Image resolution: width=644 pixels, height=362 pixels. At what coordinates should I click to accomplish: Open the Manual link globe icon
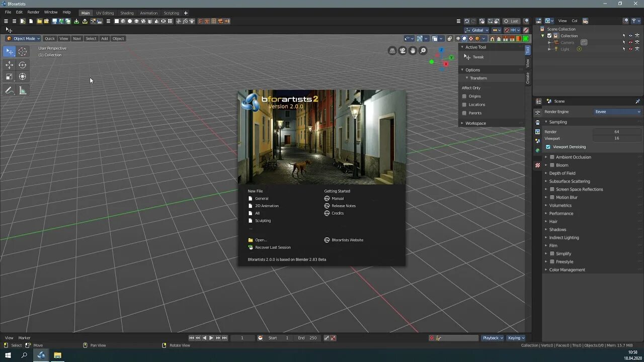click(x=327, y=199)
